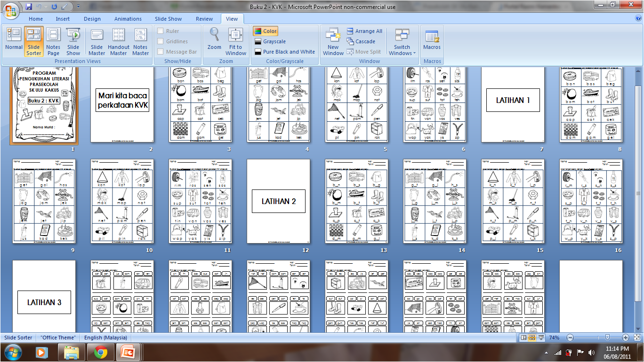This screenshot has width=644, height=362.
Task: Switch to Grayscale view mode
Action: (x=270, y=41)
